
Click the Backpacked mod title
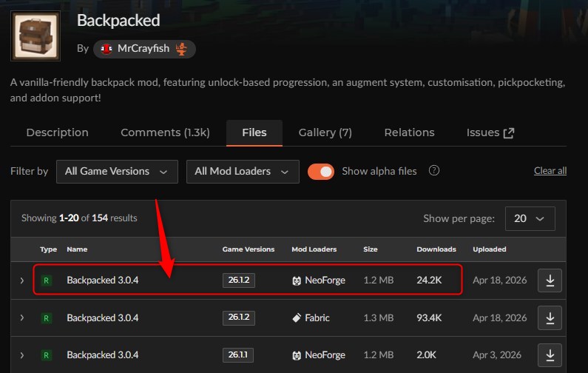[x=118, y=20]
